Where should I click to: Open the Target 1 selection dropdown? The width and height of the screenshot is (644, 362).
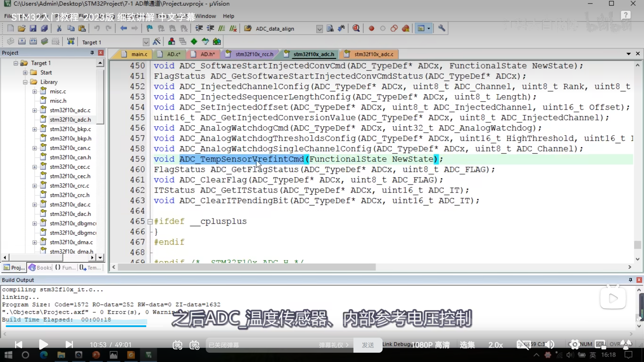pos(146,42)
